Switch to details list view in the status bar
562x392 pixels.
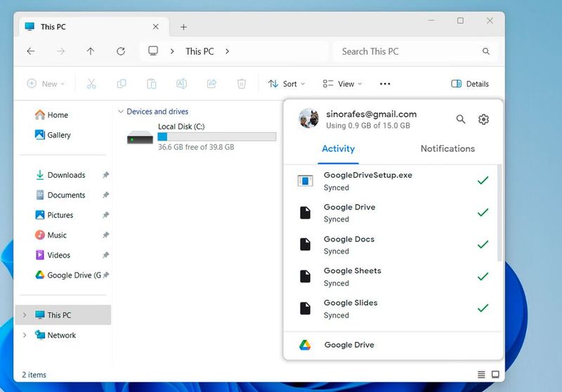(x=481, y=374)
